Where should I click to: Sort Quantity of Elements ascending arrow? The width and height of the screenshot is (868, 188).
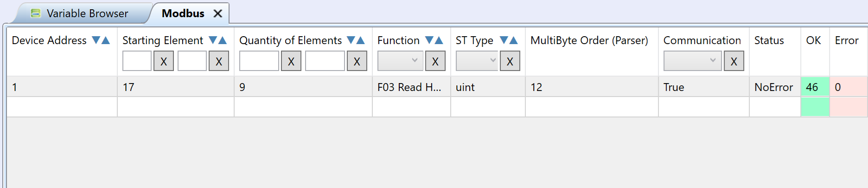pos(361,40)
